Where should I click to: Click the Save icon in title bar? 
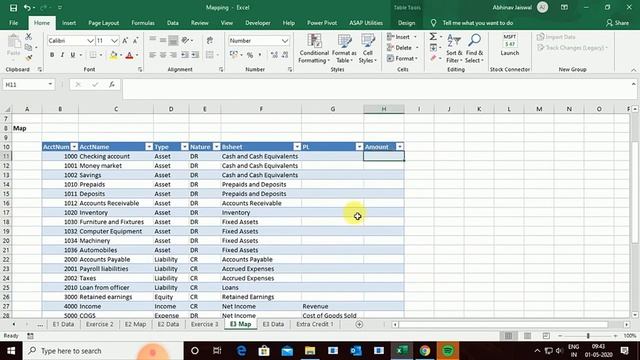tap(13, 7)
